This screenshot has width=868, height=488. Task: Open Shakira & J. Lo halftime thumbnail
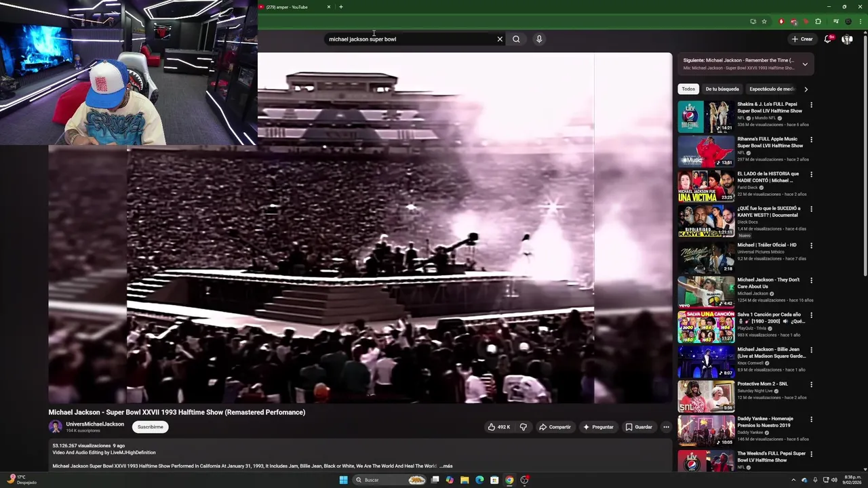click(706, 117)
